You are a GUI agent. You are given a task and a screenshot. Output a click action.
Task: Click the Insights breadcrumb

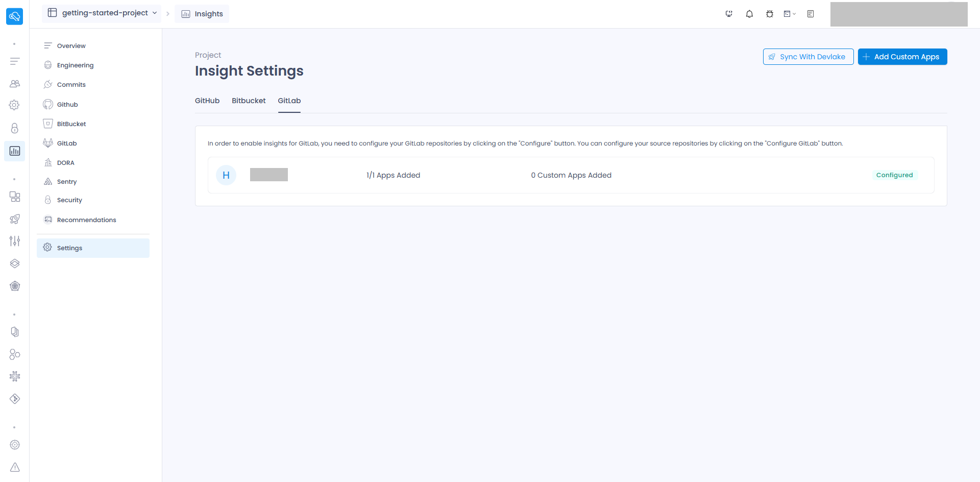coord(202,14)
